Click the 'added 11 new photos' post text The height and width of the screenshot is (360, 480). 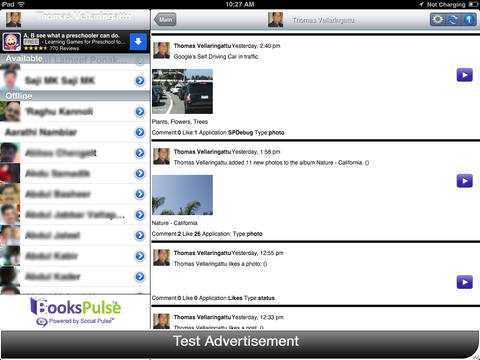click(271, 163)
